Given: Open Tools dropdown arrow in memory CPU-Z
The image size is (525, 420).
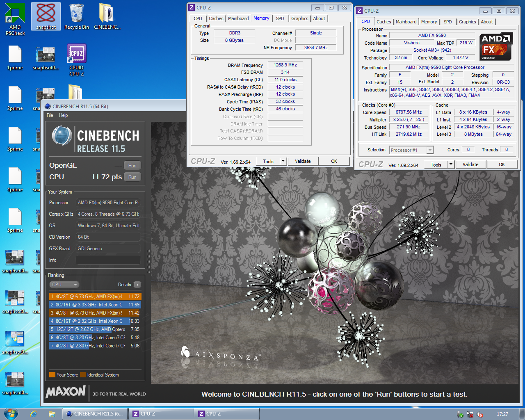Looking at the screenshot, I should click(x=283, y=161).
